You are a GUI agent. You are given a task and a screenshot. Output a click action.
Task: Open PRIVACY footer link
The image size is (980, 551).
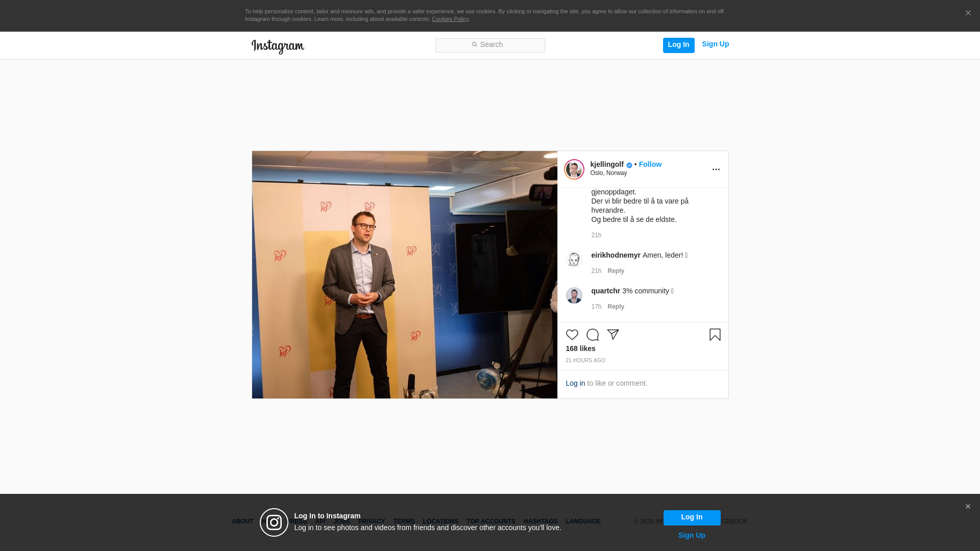pos(371,521)
